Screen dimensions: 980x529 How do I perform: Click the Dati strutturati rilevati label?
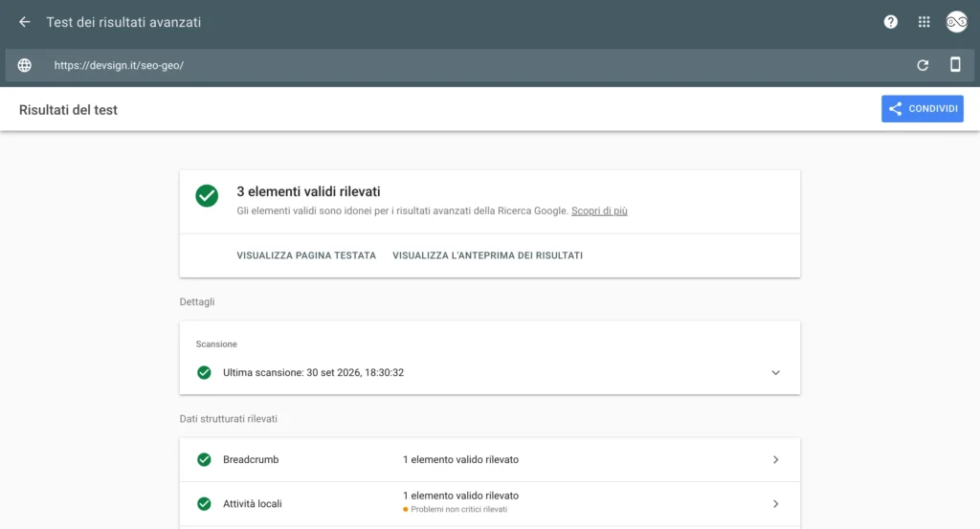tap(228, 419)
